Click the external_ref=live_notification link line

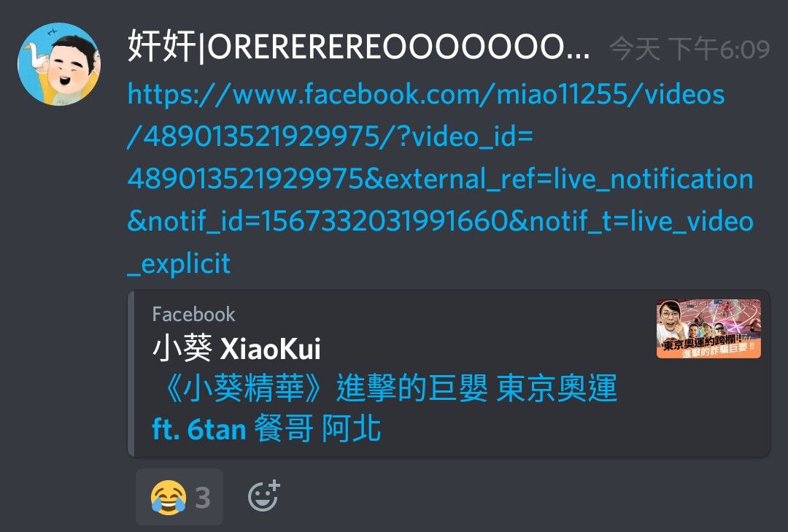click(440, 179)
